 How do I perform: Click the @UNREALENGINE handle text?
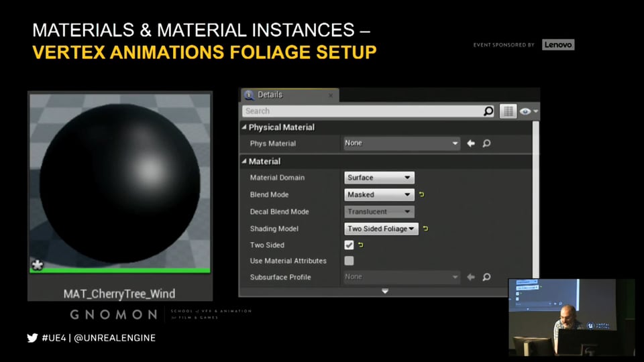pyautogui.click(x=115, y=338)
